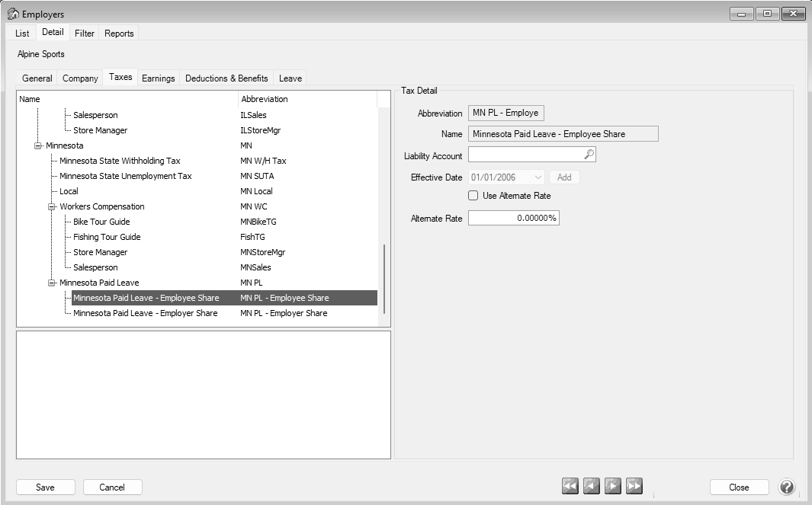Click the Employers window icon in title bar
812x505 pixels.
point(13,14)
